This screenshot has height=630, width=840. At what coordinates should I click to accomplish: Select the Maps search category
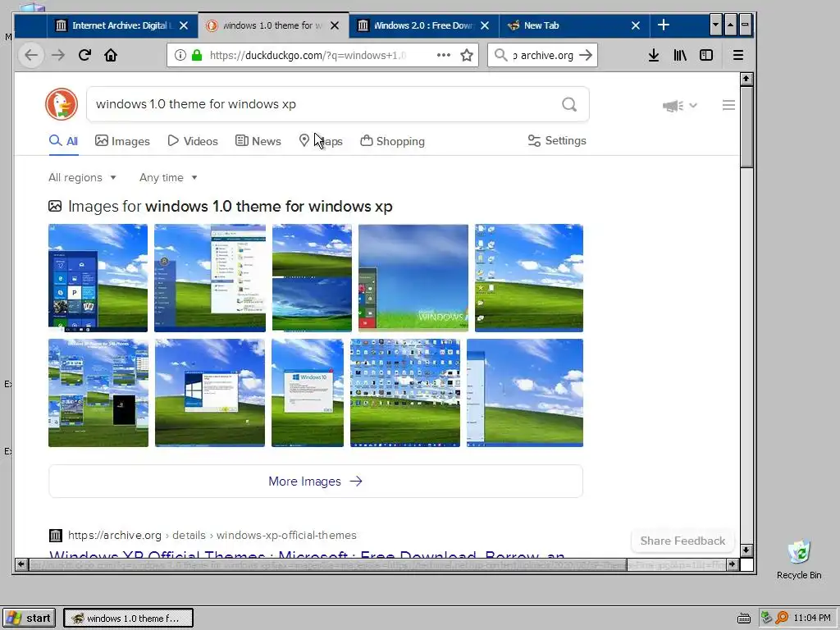click(321, 141)
